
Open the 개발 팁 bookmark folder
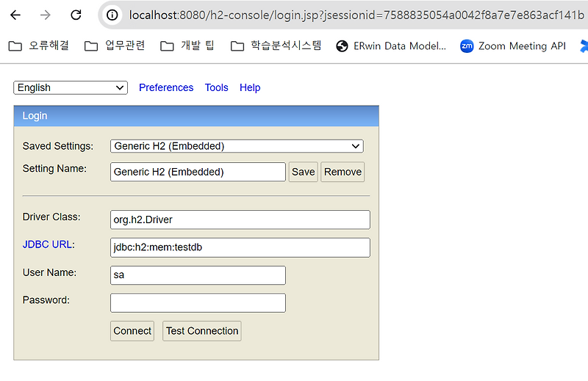point(187,46)
